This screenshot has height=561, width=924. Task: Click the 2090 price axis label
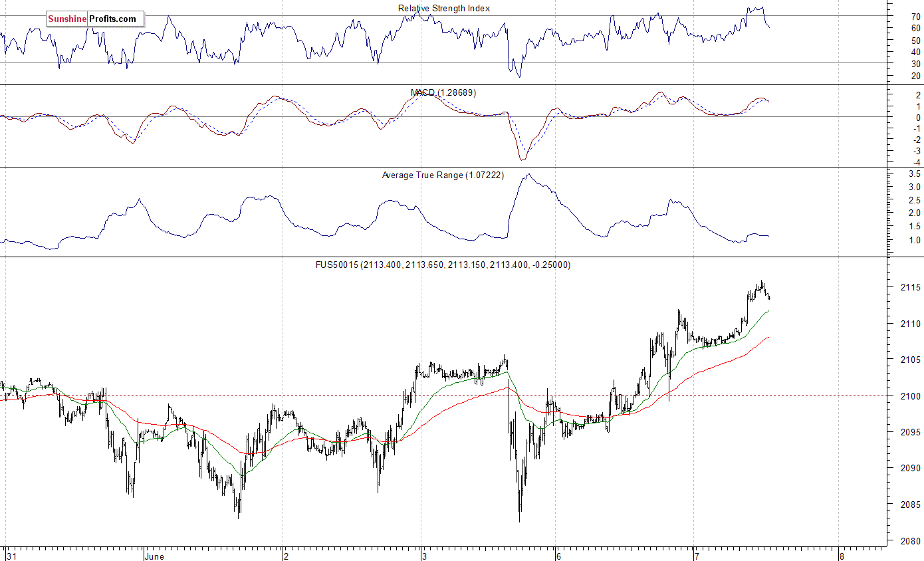pos(911,469)
